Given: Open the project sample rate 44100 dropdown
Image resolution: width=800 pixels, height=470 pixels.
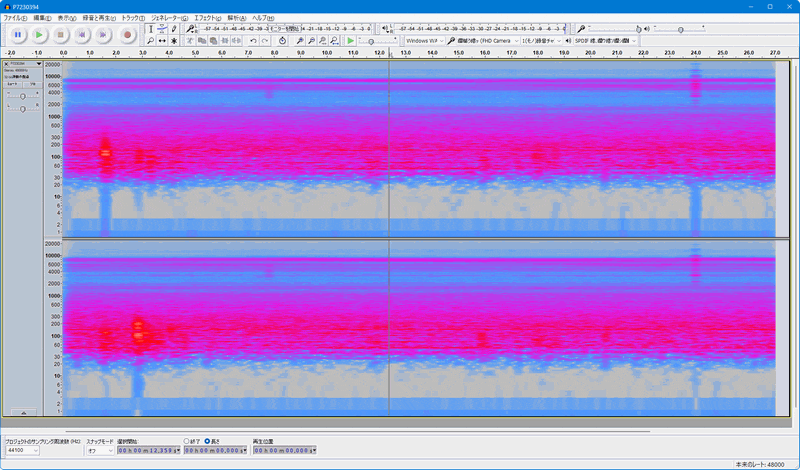Looking at the screenshot, I should pos(22,451).
